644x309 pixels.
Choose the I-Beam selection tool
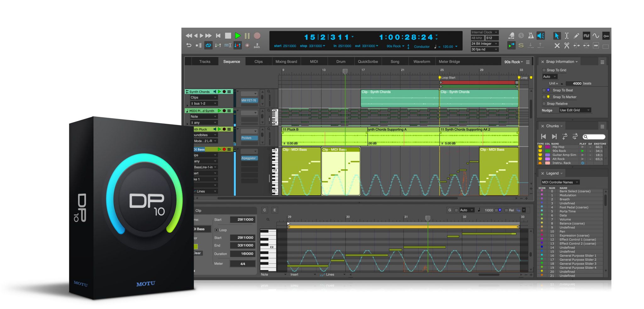pos(567,36)
